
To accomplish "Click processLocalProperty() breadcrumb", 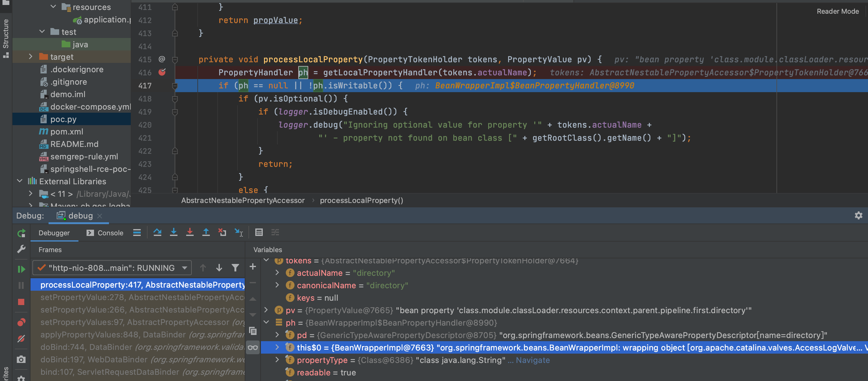I will 361,200.
